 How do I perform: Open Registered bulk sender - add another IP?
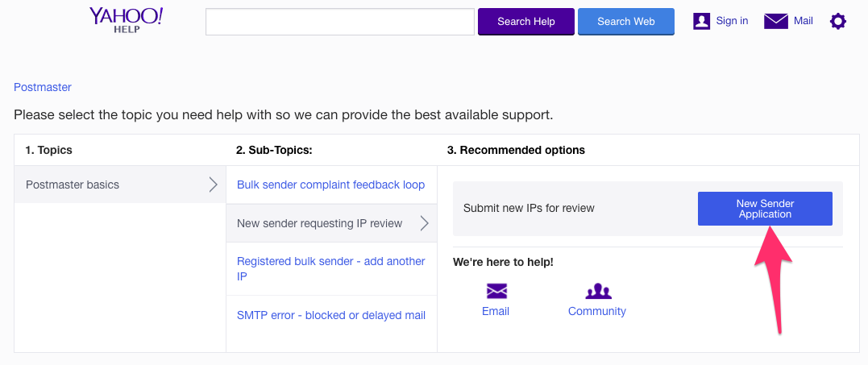(330, 268)
